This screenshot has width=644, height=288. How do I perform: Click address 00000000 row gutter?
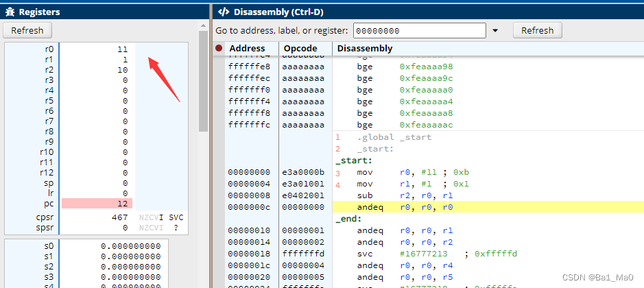click(x=219, y=172)
